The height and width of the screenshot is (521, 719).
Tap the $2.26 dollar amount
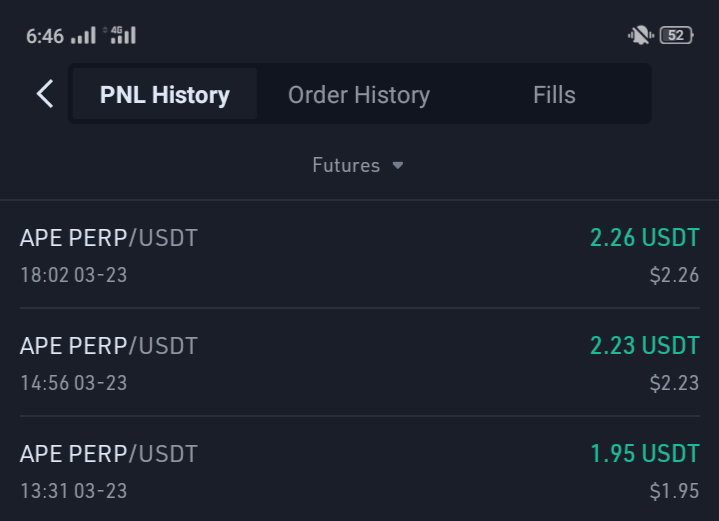(675, 275)
